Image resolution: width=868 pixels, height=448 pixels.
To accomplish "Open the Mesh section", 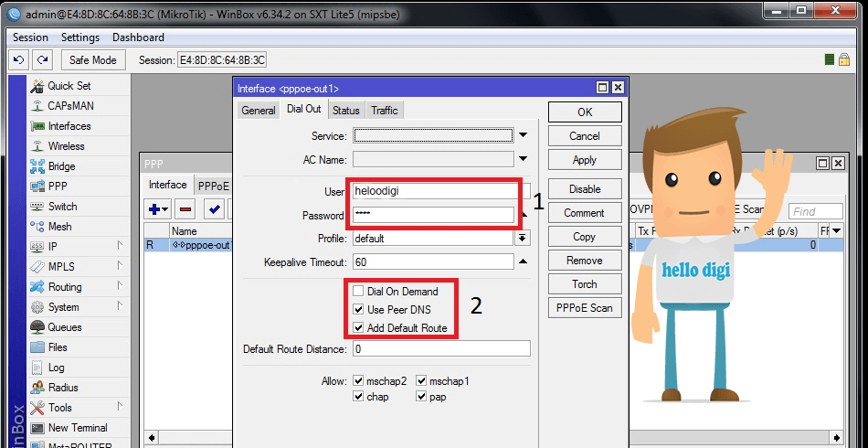I will tap(59, 227).
